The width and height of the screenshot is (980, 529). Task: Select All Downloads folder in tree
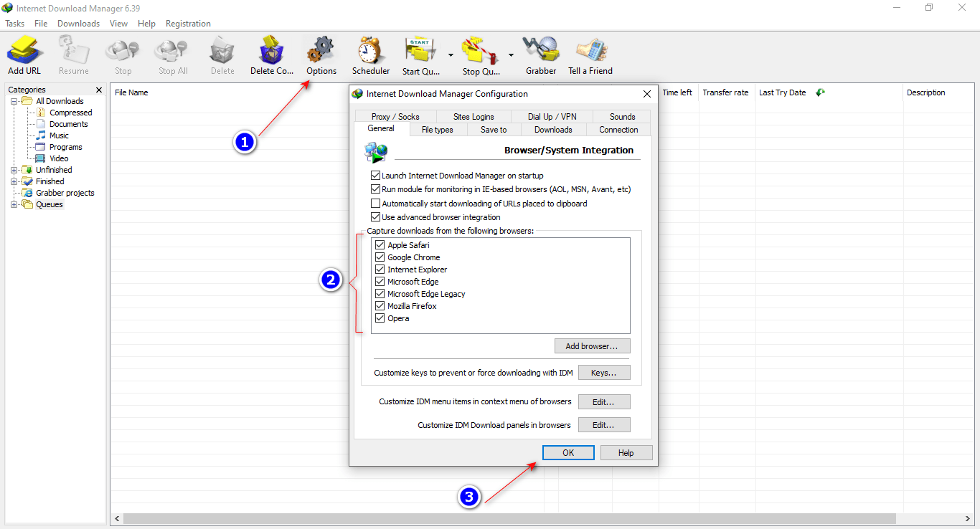click(60, 101)
